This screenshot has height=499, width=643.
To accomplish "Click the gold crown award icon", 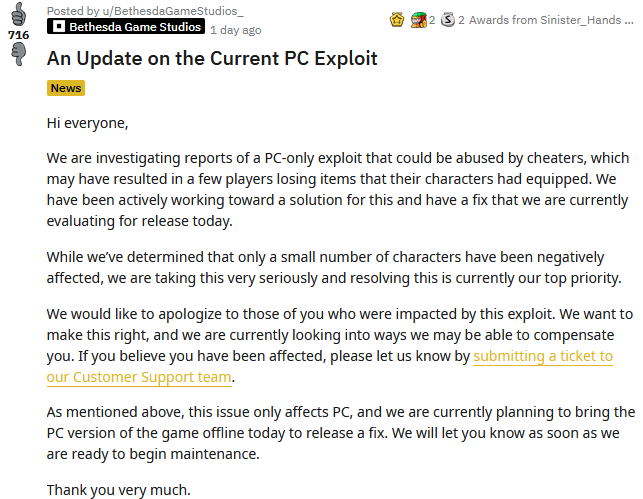I will tap(396, 19).
